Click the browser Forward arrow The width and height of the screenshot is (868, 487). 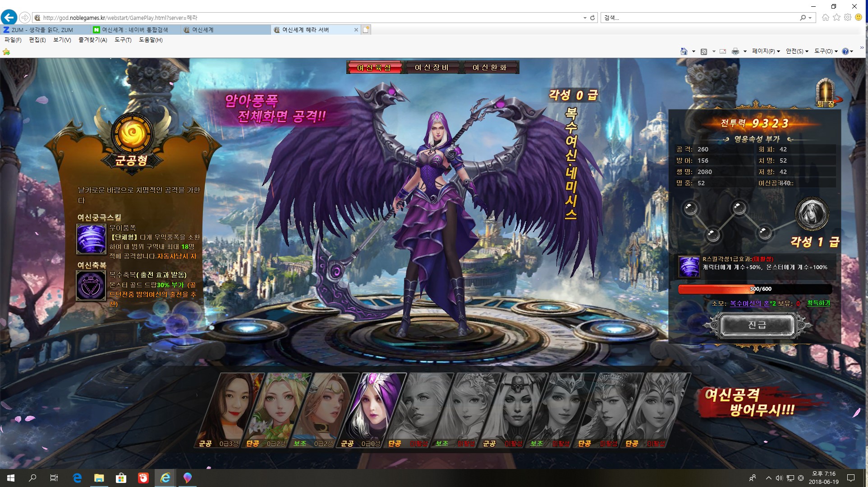pyautogui.click(x=25, y=18)
